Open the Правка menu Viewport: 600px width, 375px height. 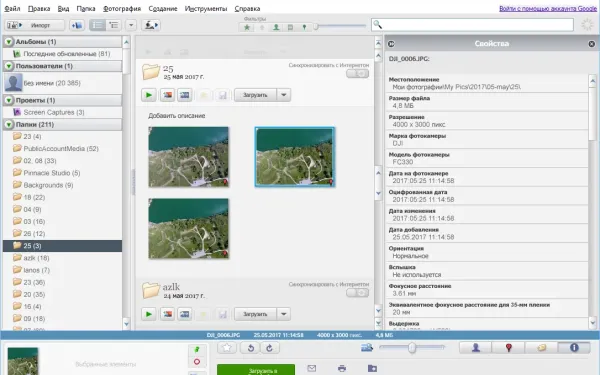pyautogui.click(x=39, y=8)
